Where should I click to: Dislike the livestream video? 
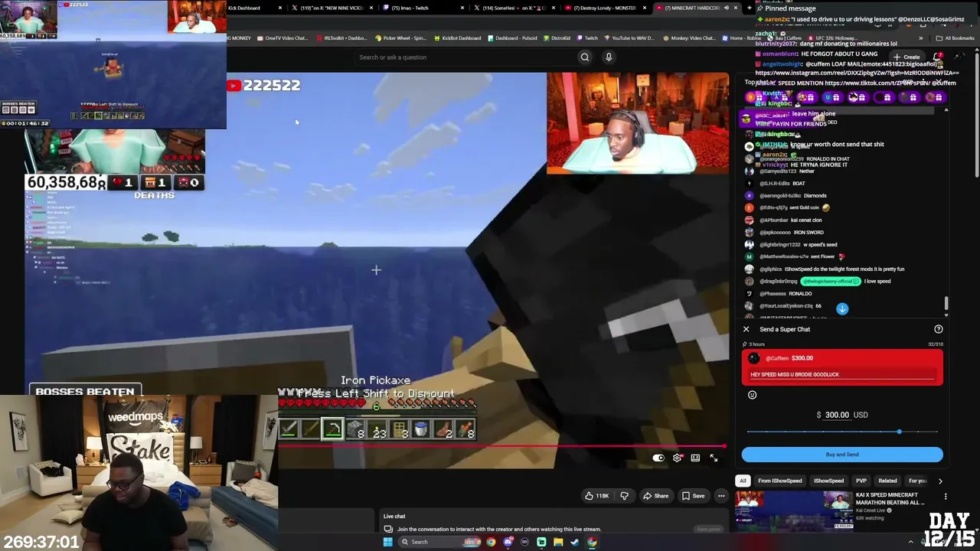pos(624,496)
